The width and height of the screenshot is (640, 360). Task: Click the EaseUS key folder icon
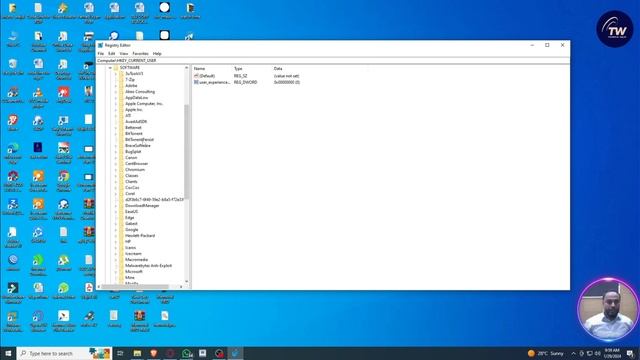(x=121, y=211)
